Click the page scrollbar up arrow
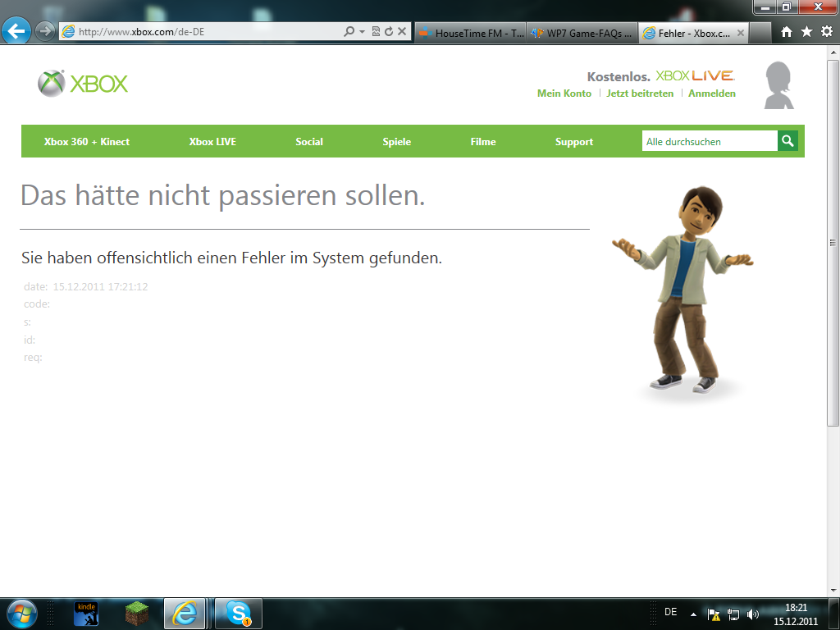The height and width of the screenshot is (630, 840). (x=833, y=52)
